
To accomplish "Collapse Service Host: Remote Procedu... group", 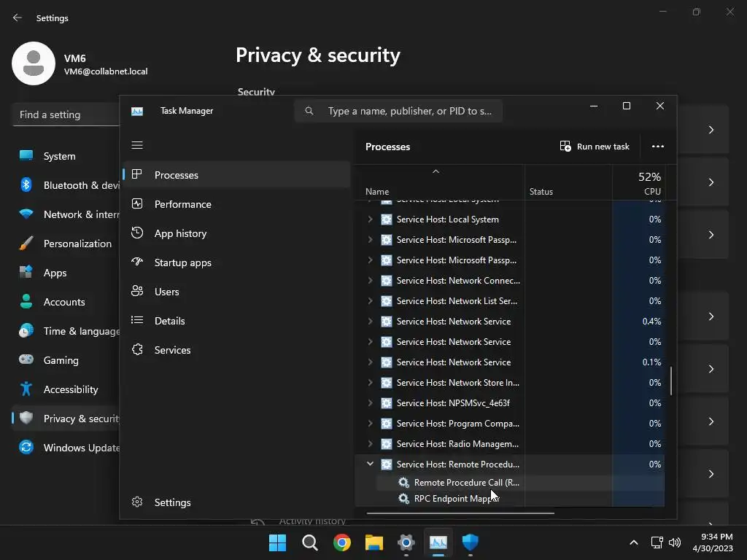I will (370, 464).
